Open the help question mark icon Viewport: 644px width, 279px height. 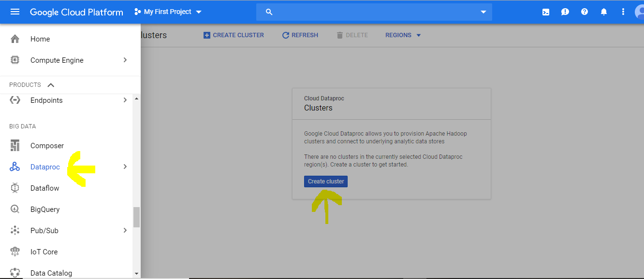click(585, 12)
